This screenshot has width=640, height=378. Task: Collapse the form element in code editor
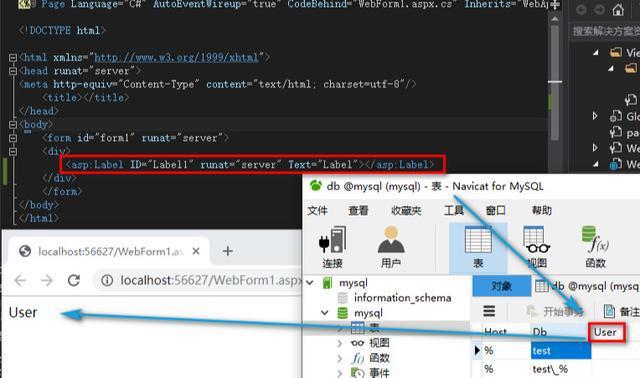[x=13, y=138]
